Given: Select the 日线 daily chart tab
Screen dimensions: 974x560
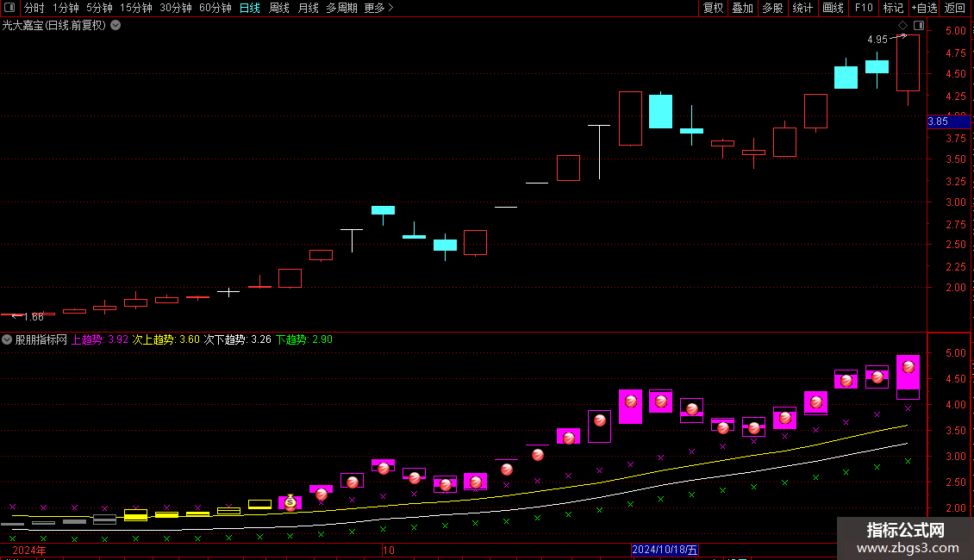Looking at the screenshot, I should (250, 8).
